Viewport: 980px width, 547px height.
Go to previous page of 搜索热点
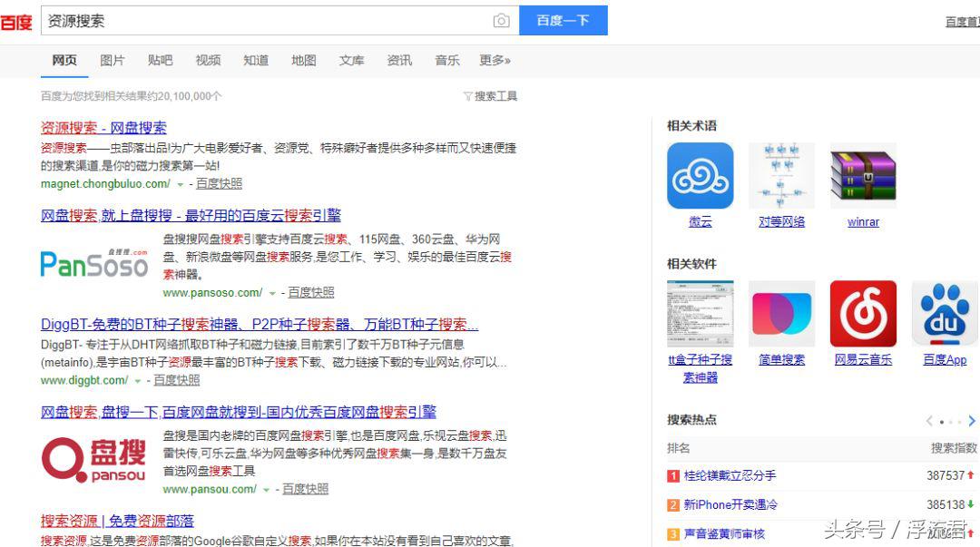(929, 421)
